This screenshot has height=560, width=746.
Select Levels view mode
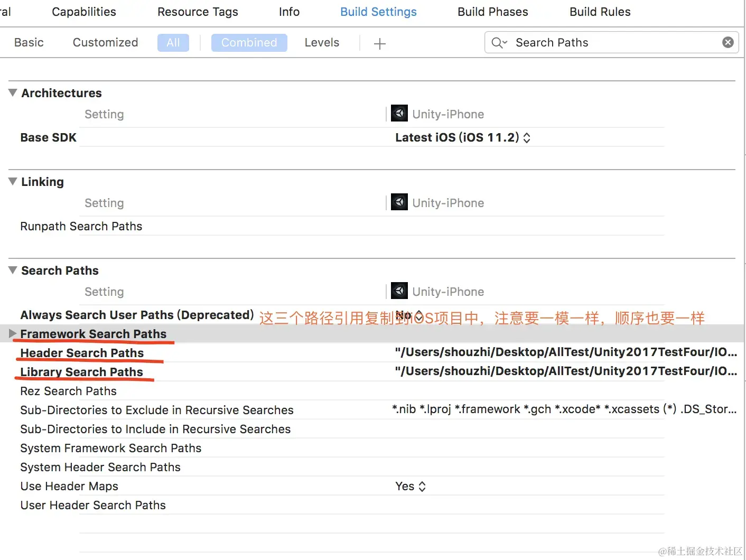click(x=322, y=42)
